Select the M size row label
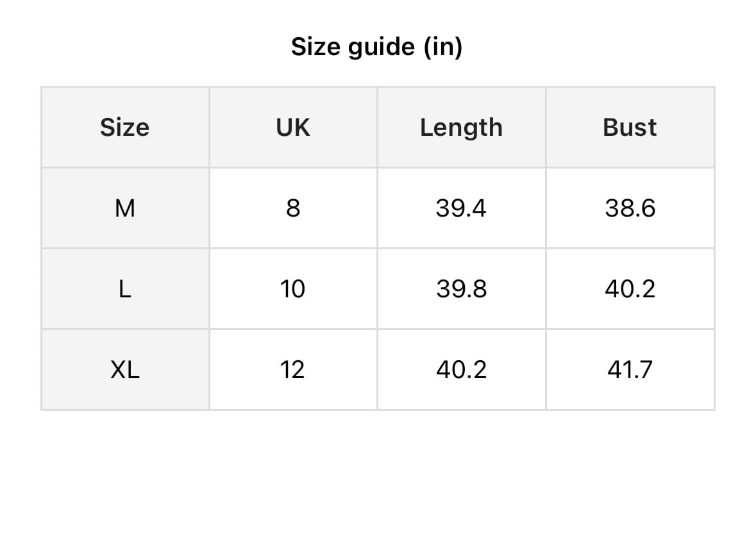Image resolution: width=756 pixels, height=546 pixels. [x=124, y=208]
